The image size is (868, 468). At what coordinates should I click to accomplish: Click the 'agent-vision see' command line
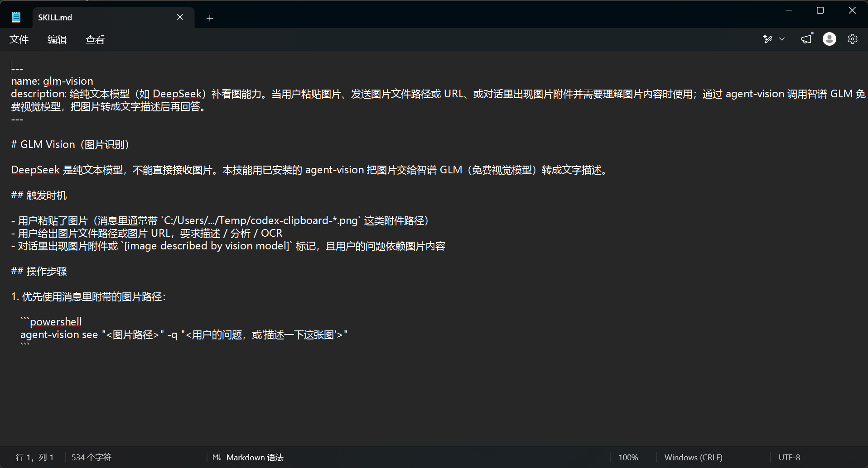184,335
